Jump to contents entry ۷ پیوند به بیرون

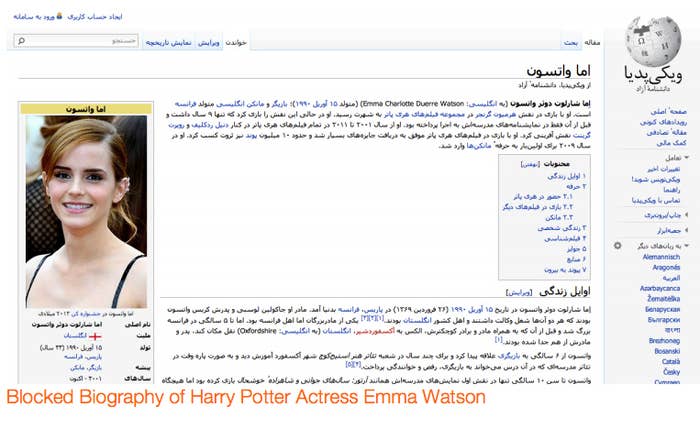click(565, 270)
